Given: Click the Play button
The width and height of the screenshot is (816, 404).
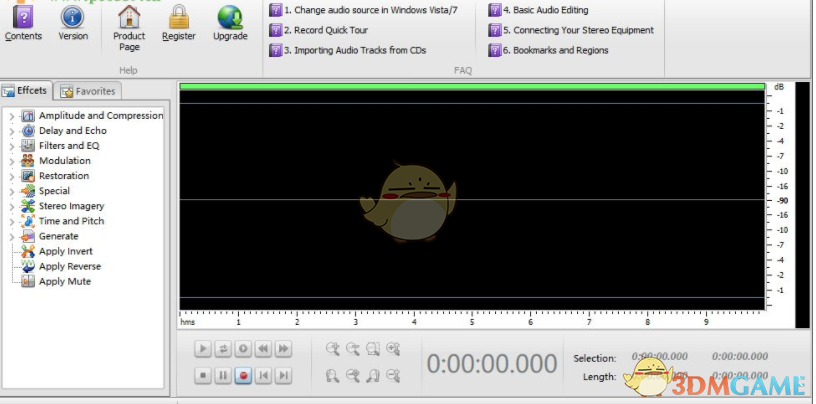Looking at the screenshot, I should (x=203, y=348).
